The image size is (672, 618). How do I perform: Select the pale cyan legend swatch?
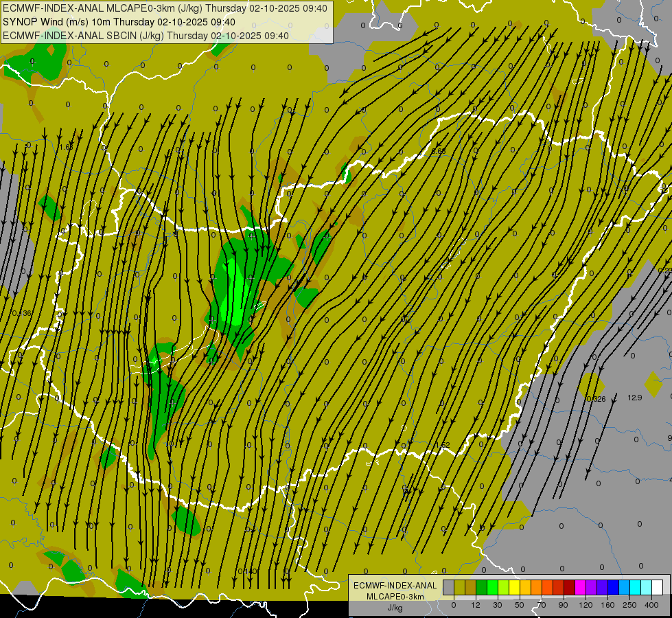tap(647, 587)
